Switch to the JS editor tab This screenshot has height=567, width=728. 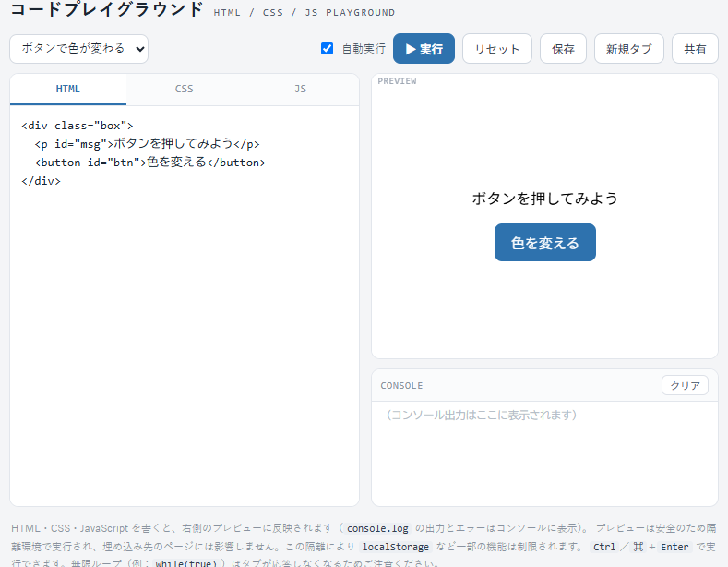point(301,90)
